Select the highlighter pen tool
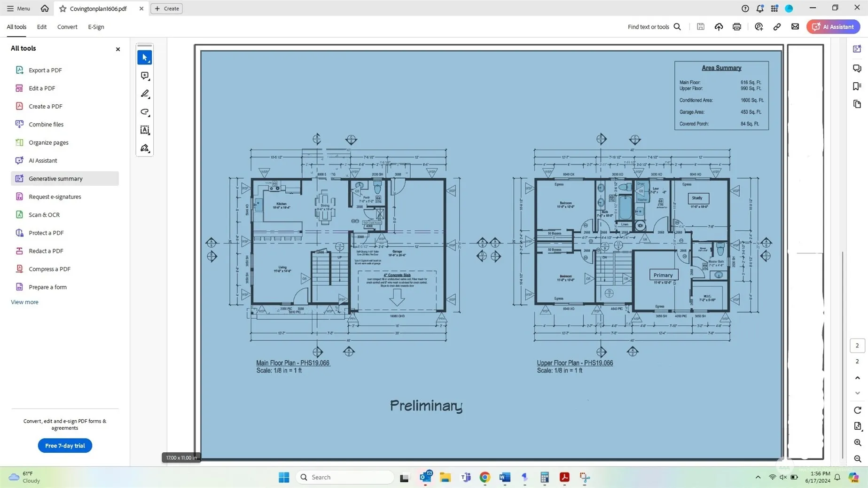This screenshot has height=488, width=868. click(145, 94)
